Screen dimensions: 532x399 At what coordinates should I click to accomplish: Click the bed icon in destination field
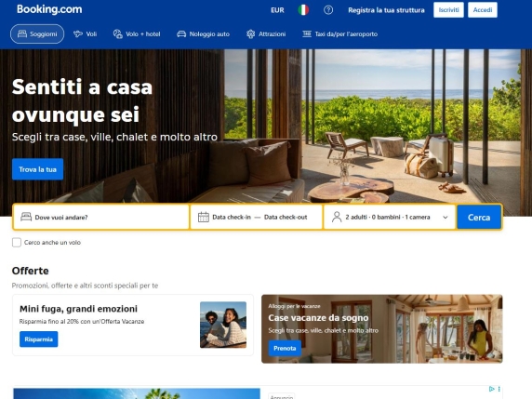coord(26,217)
